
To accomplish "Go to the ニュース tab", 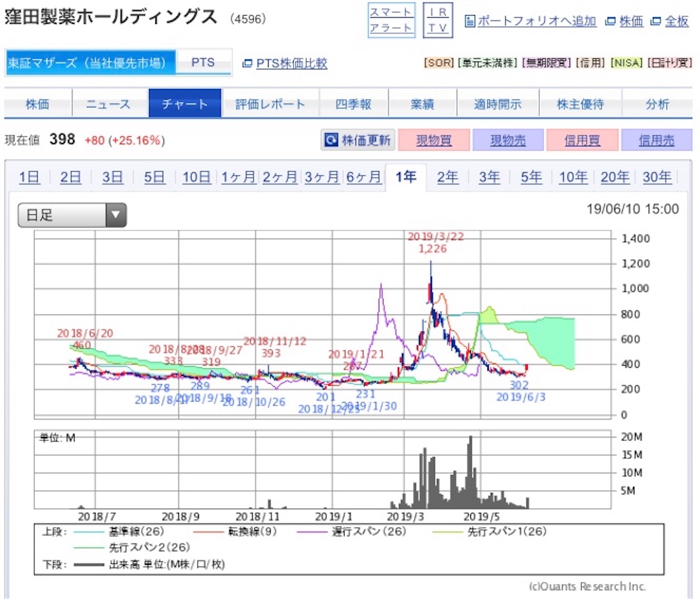I will pos(110,104).
